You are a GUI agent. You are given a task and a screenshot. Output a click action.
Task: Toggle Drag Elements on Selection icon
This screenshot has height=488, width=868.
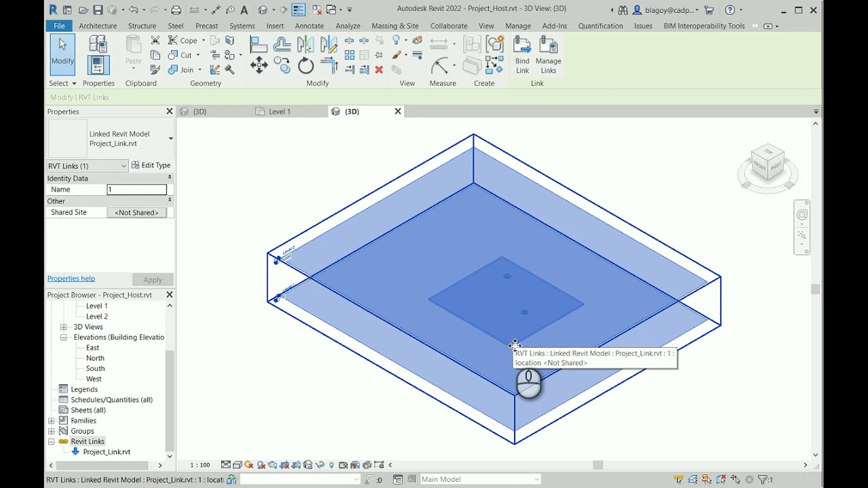click(x=735, y=479)
